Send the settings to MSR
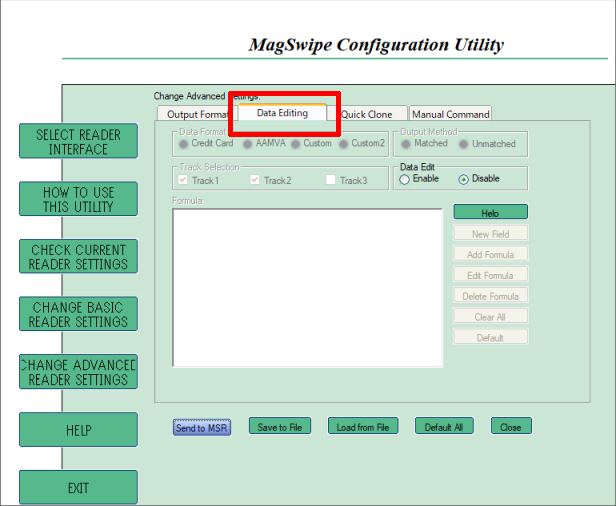The image size is (616, 506). click(202, 428)
